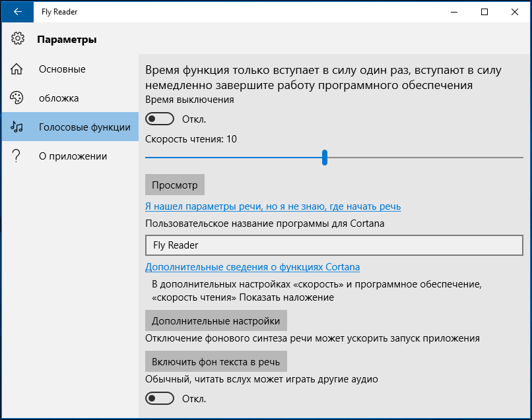This screenshot has width=532, height=420.
Task: Click the home icon for Основные
Action: (x=17, y=69)
